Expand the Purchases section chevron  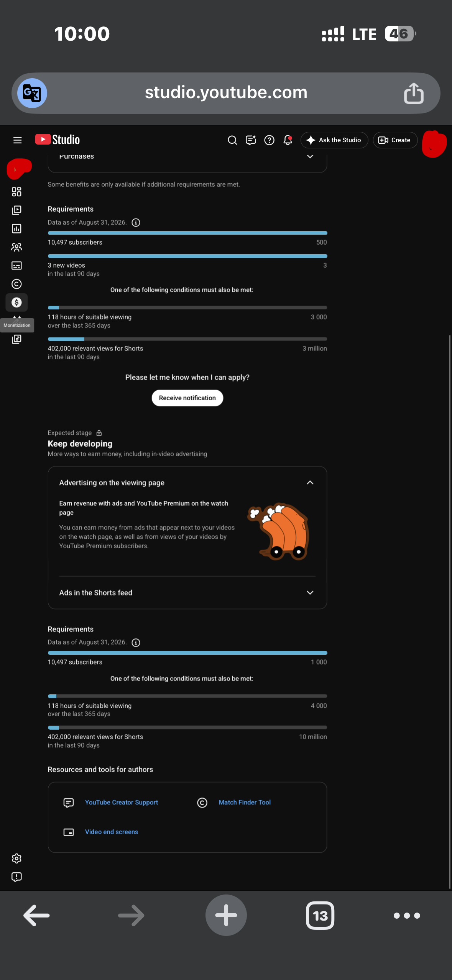coord(310,156)
